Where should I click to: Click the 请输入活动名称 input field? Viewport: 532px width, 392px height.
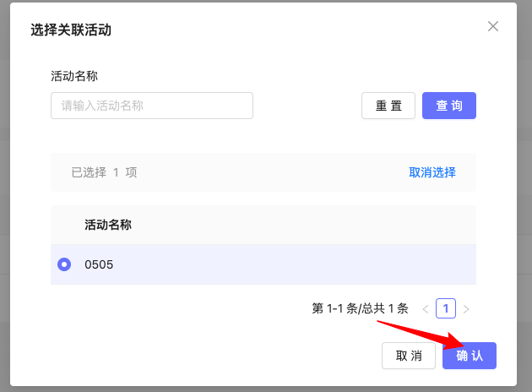tap(152, 106)
